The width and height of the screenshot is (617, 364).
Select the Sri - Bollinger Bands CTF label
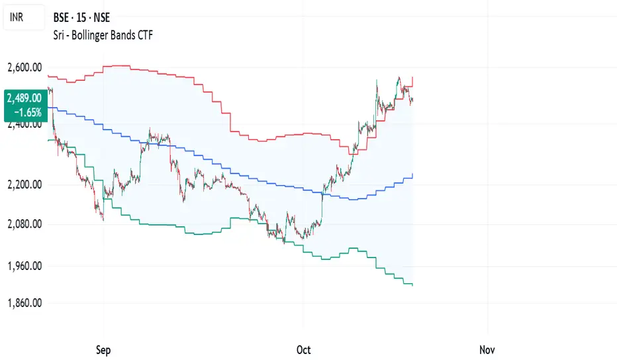(x=103, y=34)
